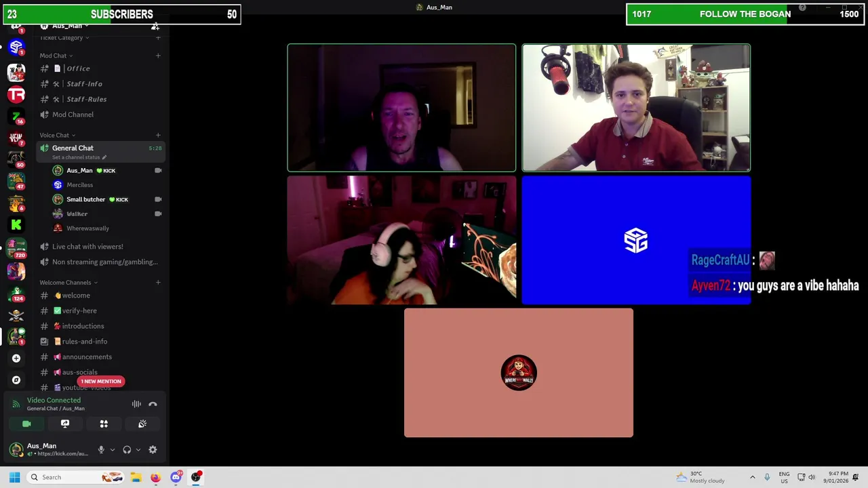The height and width of the screenshot is (488, 868).
Task: Open the server icon with 47 badge
Action: 16,180
